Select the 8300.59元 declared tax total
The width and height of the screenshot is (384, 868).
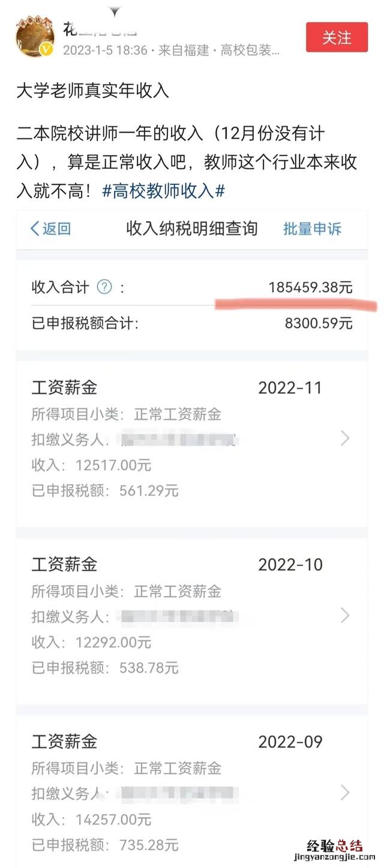319,324
